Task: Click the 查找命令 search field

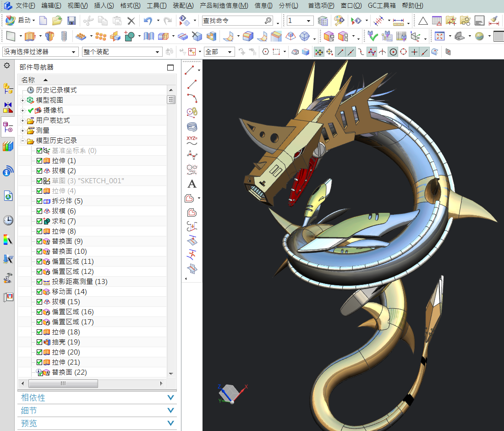Action: point(237,21)
